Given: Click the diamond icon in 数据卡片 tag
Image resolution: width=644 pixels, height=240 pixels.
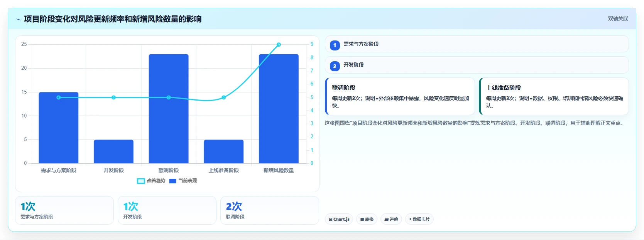Looking at the screenshot, I should point(410,219).
